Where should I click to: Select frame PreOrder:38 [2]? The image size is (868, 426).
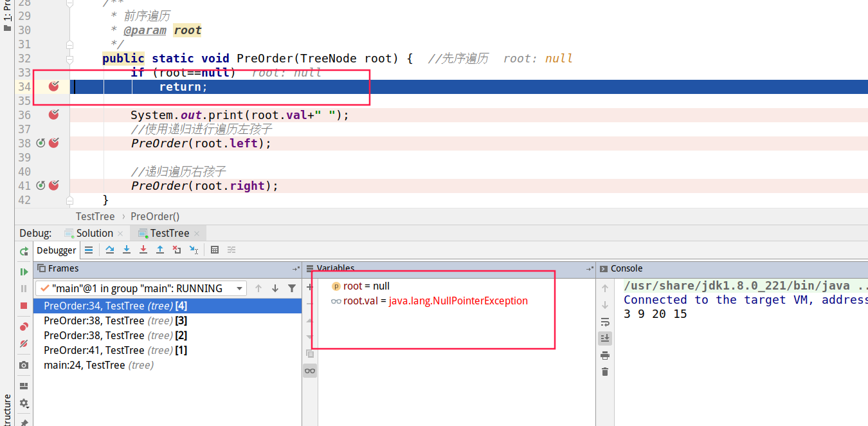(167, 335)
